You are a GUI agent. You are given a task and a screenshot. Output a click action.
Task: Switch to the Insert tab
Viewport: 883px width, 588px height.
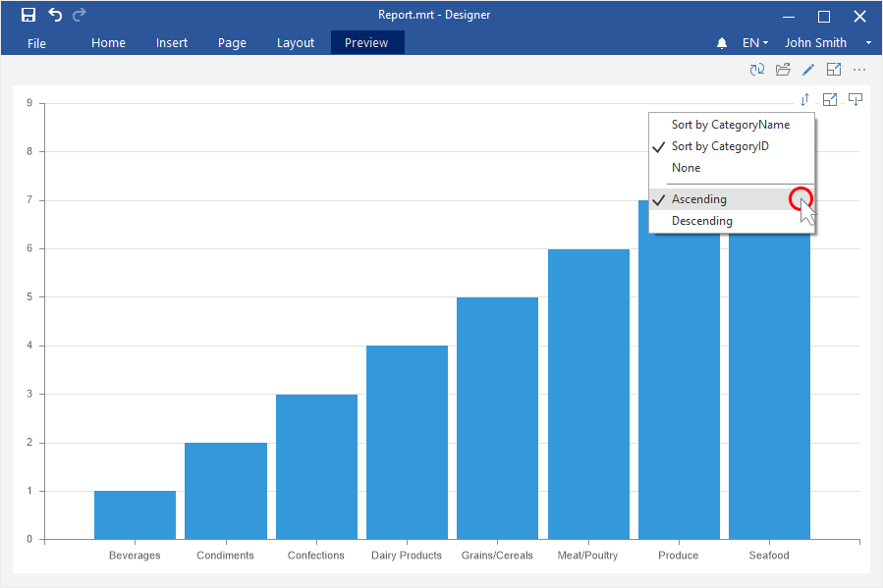pyautogui.click(x=171, y=43)
